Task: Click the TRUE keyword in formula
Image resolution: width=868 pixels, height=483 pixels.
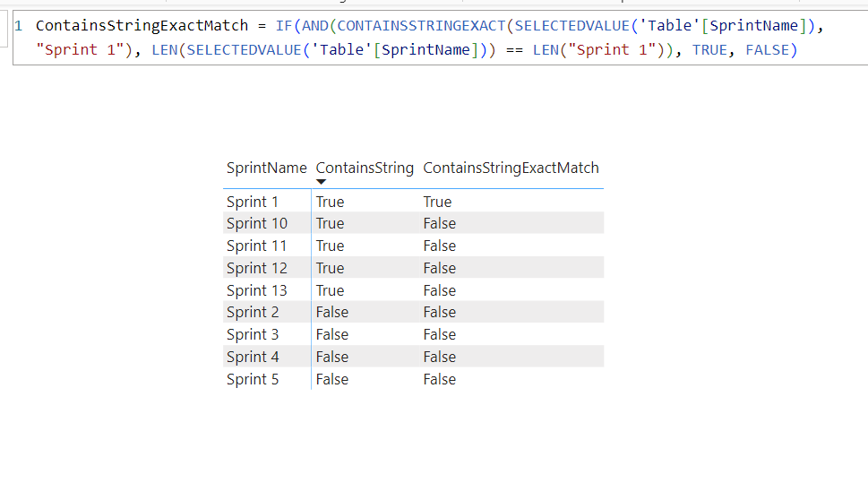Action: tap(709, 50)
